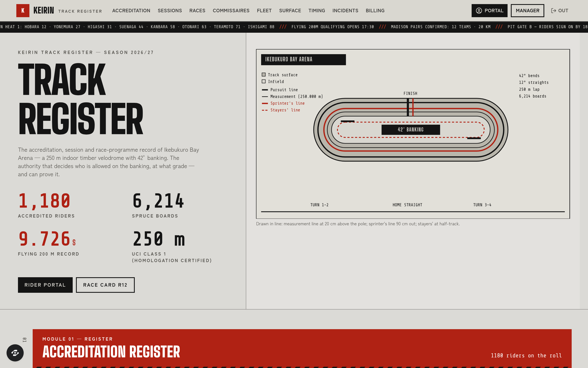Click the FINISH label above track
The width and height of the screenshot is (588, 368).
410,93
